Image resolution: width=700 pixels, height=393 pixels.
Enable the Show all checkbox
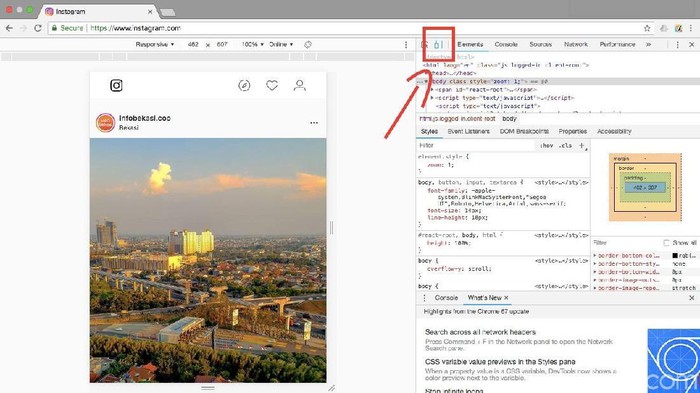click(666, 243)
